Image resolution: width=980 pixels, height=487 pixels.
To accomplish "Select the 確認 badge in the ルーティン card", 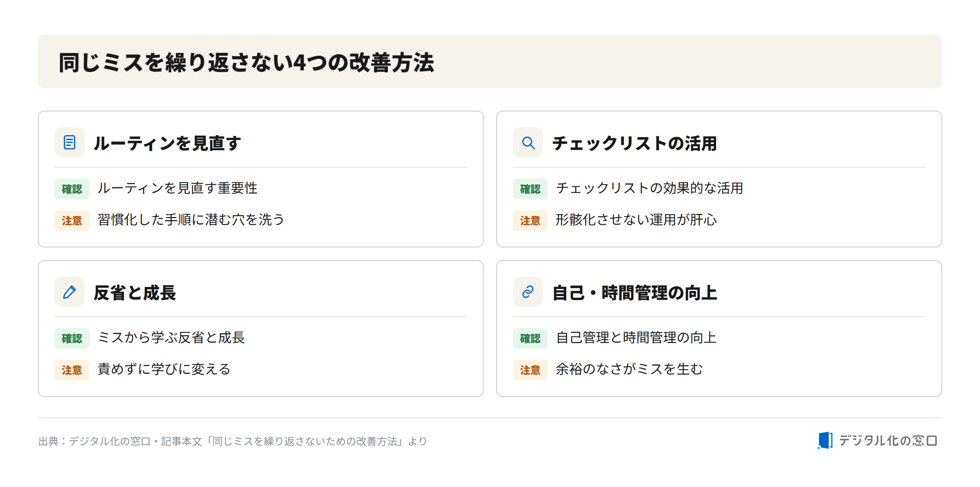I will [x=72, y=189].
